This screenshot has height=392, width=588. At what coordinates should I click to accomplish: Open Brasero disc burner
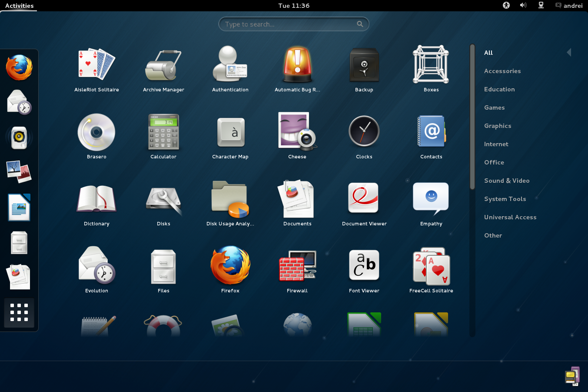(x=96, y=136)
